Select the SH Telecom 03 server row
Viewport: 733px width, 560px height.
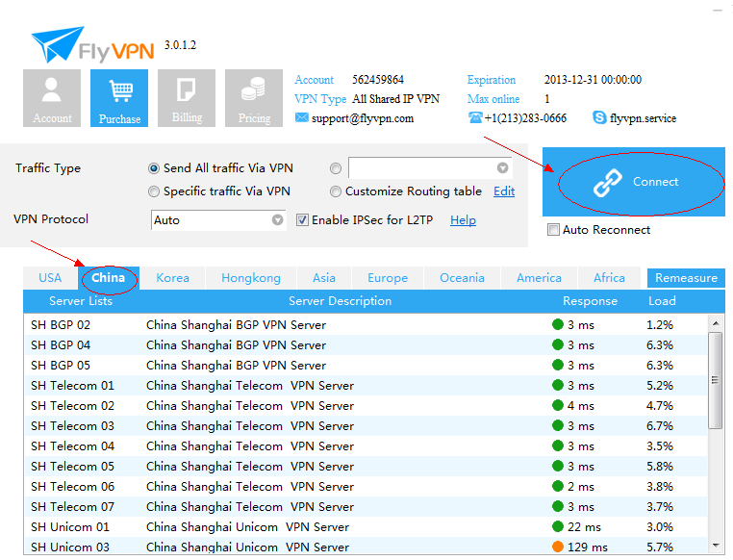366,426
